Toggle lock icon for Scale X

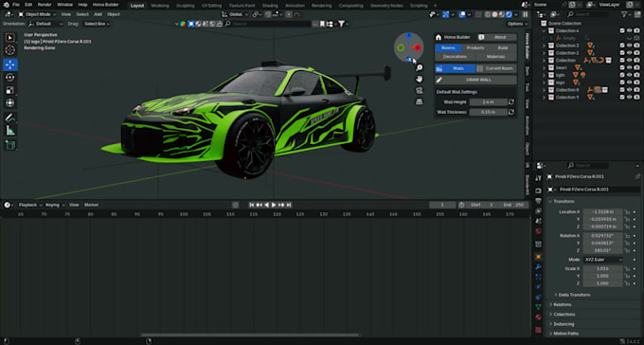point(627,269)
